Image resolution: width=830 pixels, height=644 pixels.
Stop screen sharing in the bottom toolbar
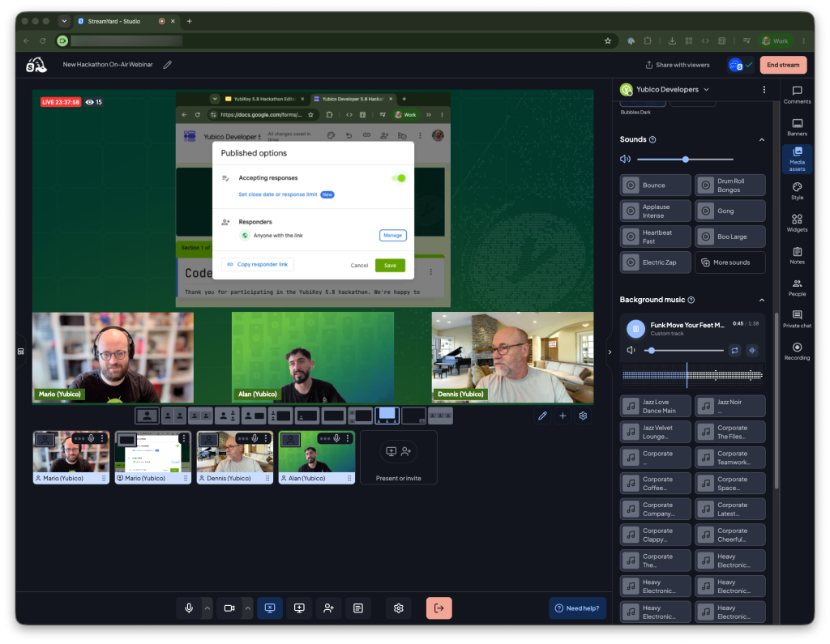tap(270, 608)
